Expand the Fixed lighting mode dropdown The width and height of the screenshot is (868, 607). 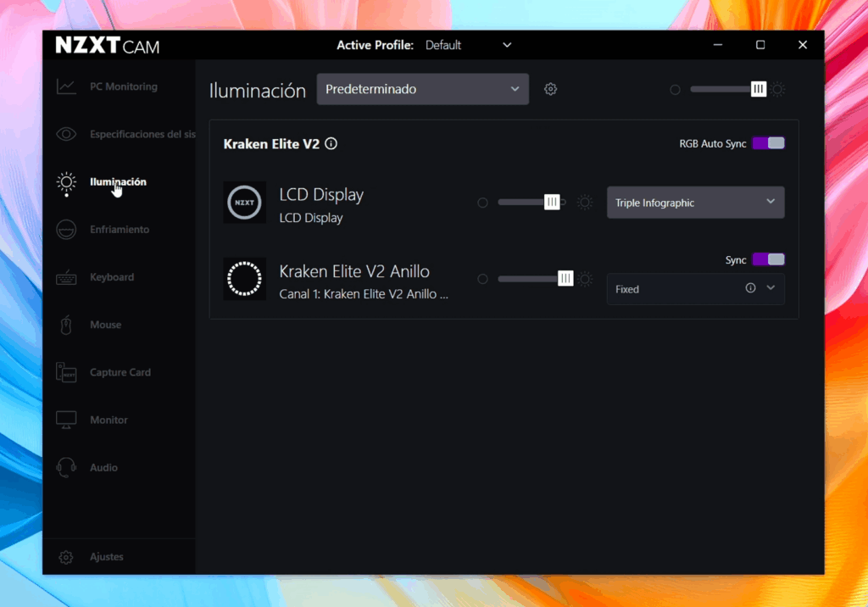click(x=695, y=288)
